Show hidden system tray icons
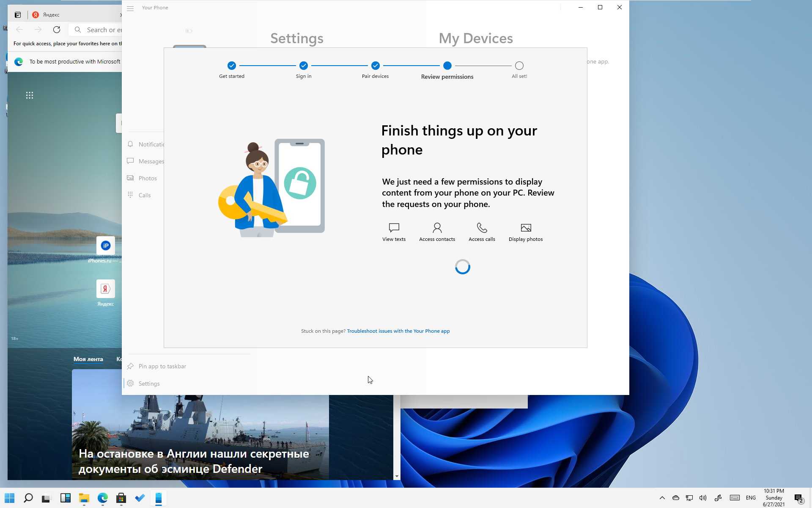This screenshot has height=508, width=812. click(662, 498)
